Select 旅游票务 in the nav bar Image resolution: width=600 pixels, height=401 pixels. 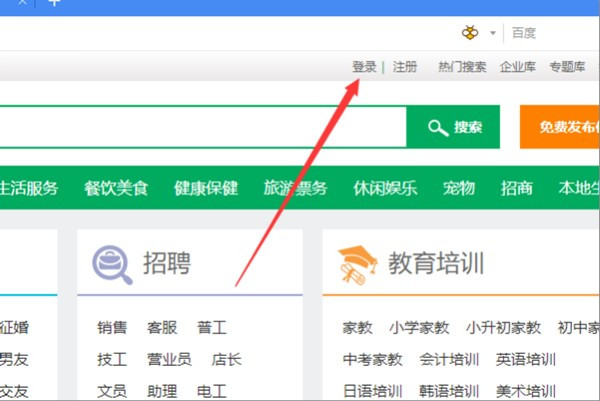[295, 188]
